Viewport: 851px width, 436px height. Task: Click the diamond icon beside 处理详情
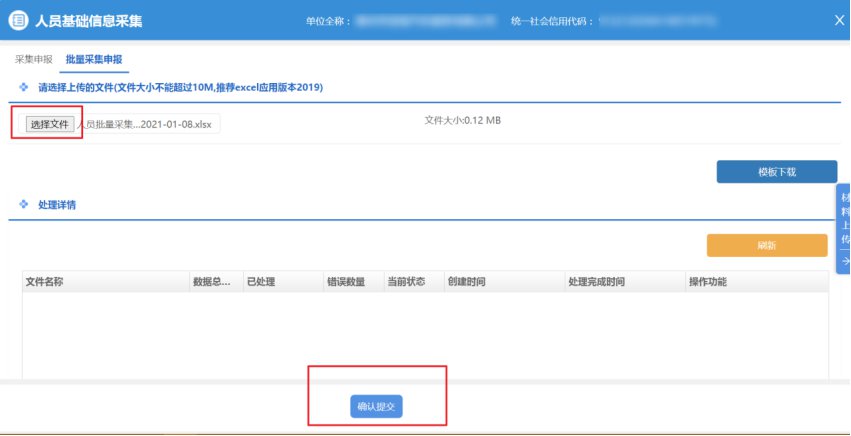tap(23, 204)
